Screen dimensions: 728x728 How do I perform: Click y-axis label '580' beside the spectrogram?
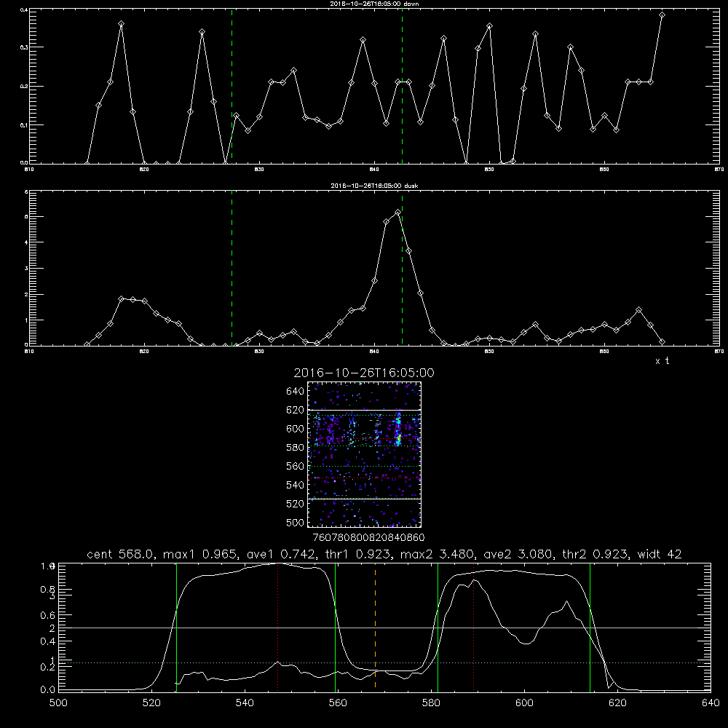point(296,448)
